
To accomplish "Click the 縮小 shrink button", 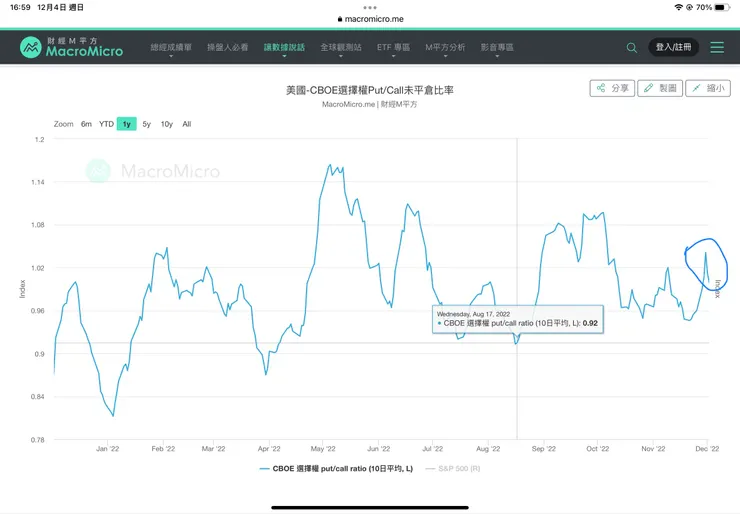I will (708, 88).
